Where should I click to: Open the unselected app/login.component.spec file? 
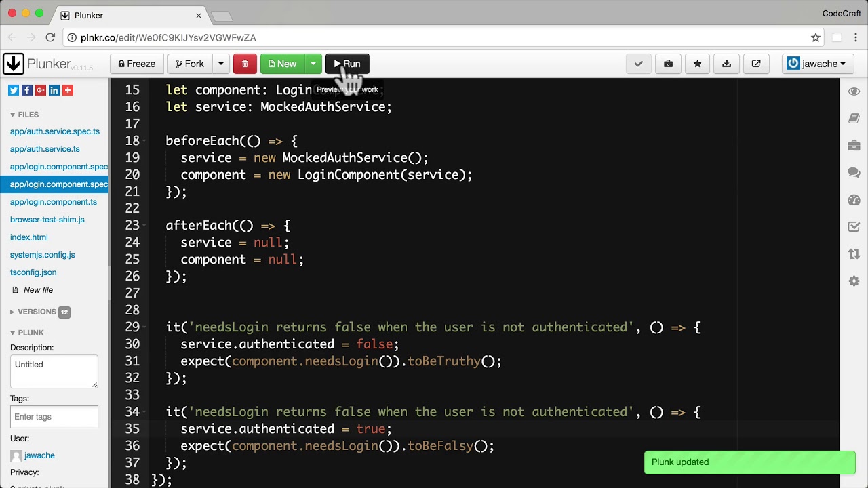pos(59,167)
